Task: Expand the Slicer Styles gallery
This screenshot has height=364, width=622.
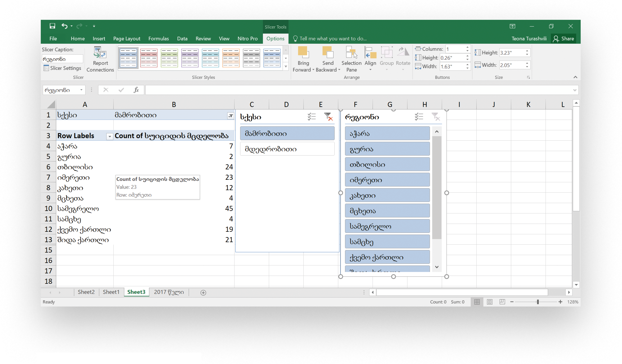Action: tap(286, 67)
